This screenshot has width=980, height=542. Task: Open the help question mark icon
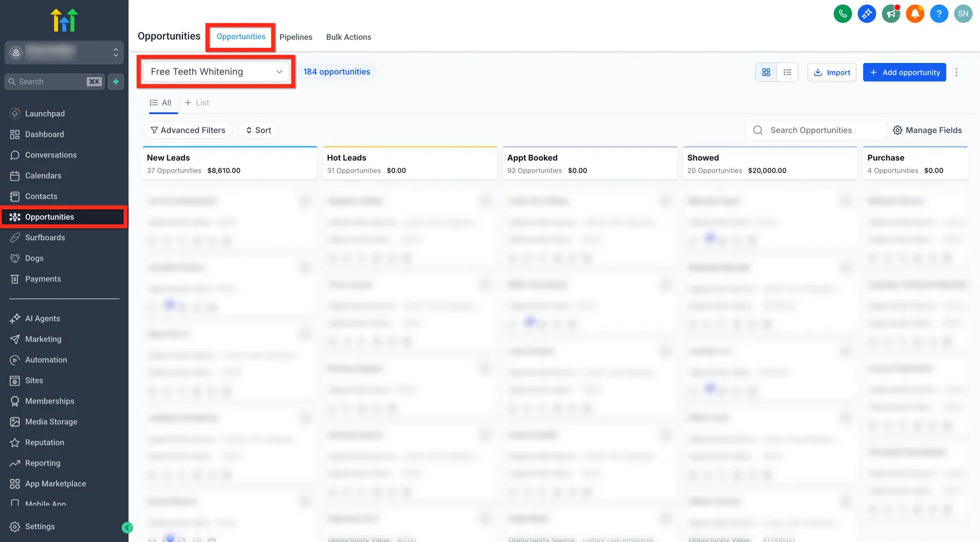(x=939, y=13)
